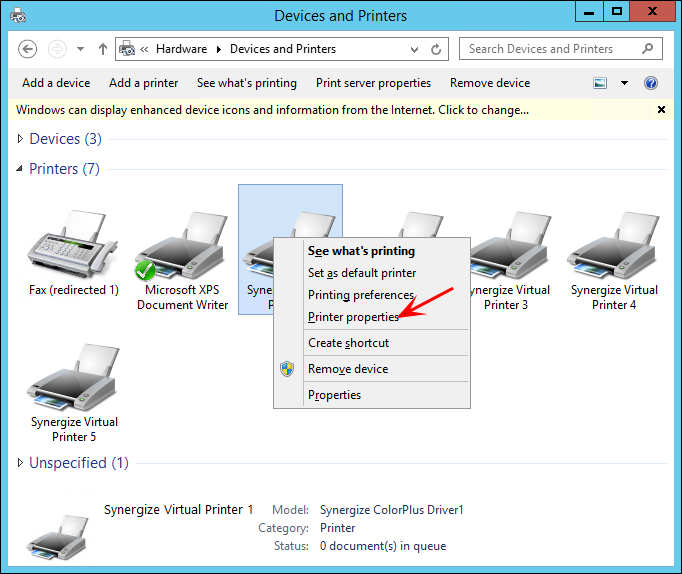Screen dimensions: 682x574
Task: Click the Change your view icon
Action: tap(600, 83)
